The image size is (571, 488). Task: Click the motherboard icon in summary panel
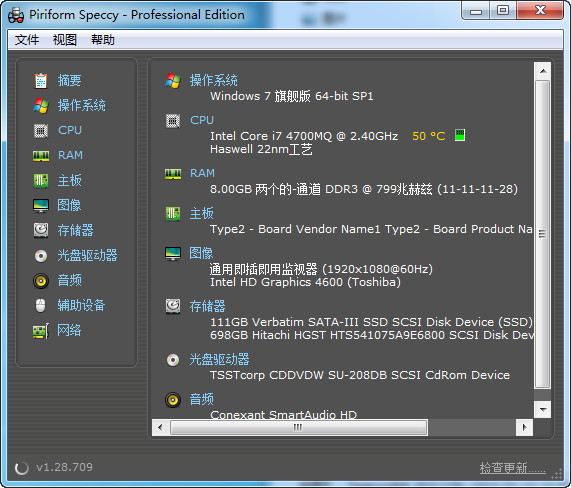[173, 214]
